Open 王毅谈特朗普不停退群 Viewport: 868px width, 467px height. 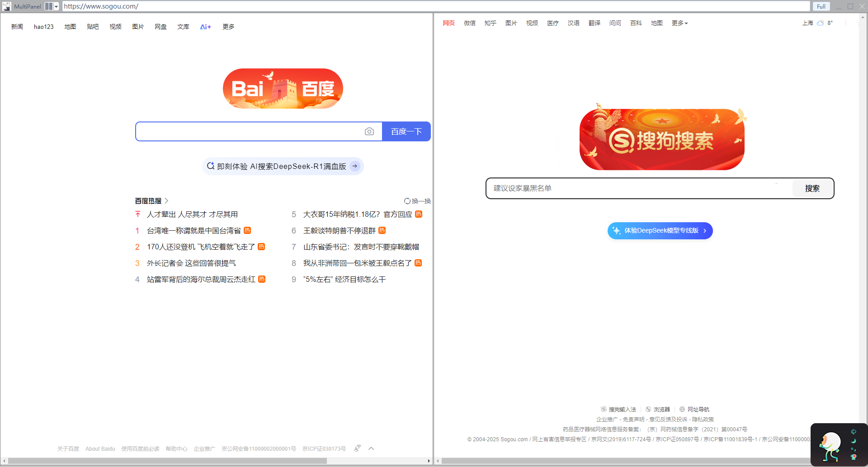[340, 230]
